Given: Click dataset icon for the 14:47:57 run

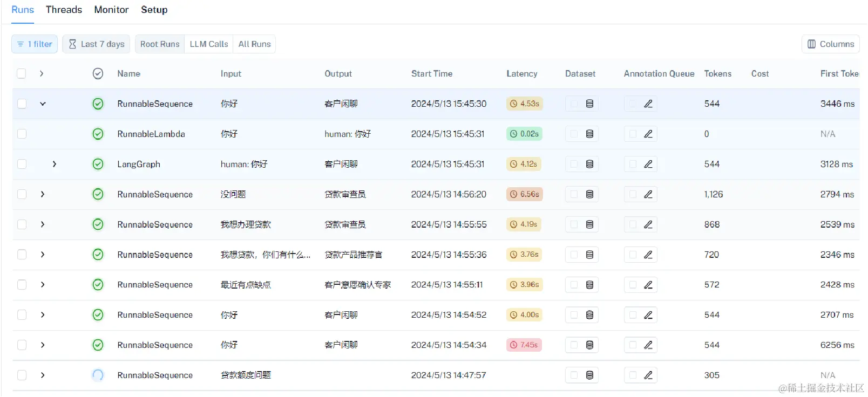Looking at the screenshot, I should point(589,375).
